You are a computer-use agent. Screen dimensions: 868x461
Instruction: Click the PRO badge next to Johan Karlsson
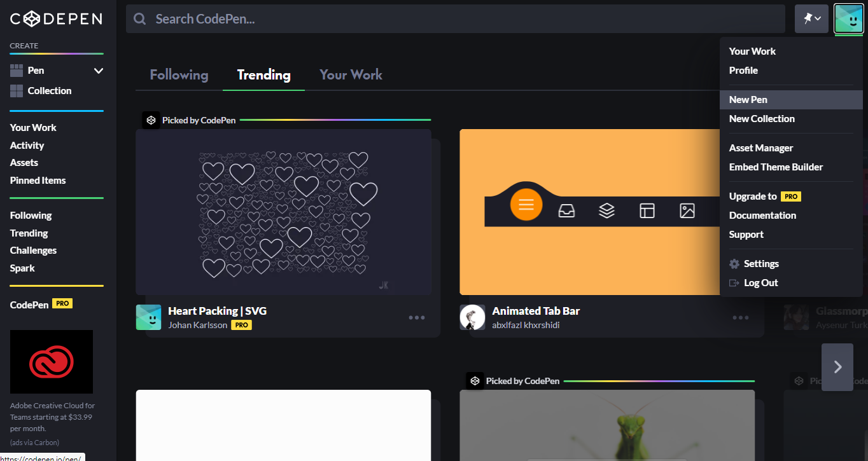(241, 325)
